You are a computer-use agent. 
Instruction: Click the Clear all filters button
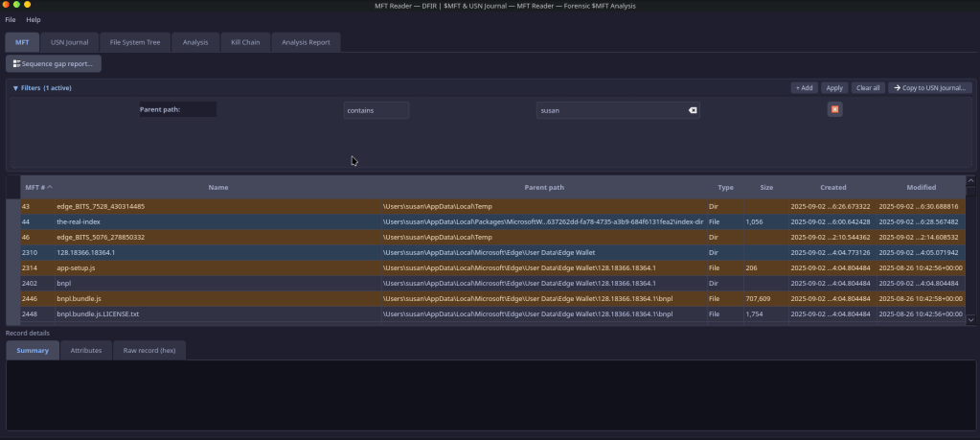point(867,87)
